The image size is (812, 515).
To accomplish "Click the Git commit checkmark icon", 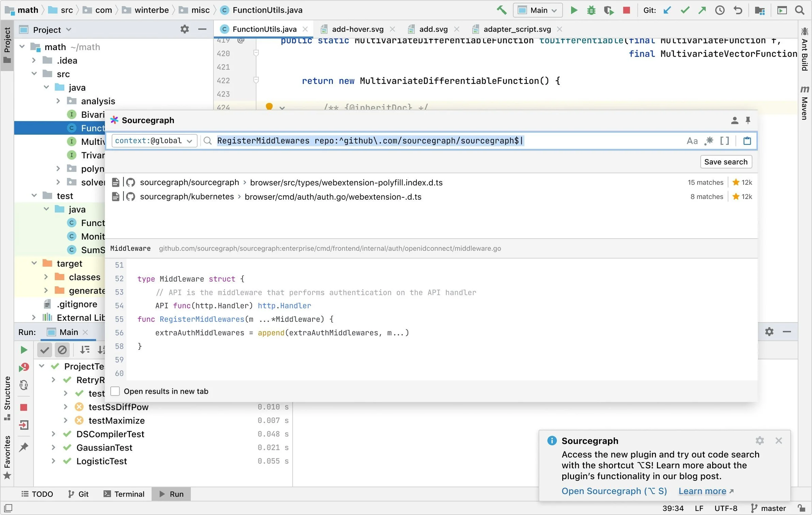I will pyautogui.click(x=685, y=10).
